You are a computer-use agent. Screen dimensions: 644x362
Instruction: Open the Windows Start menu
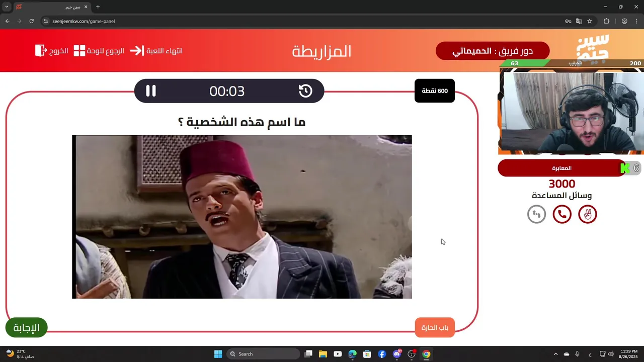218,354
